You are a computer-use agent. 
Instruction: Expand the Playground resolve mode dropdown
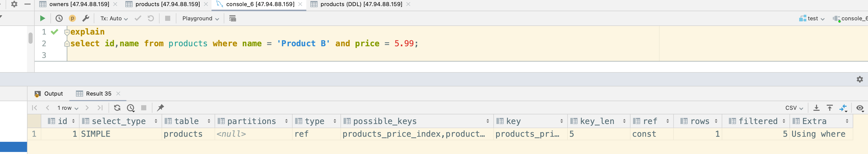click(201, 19)
